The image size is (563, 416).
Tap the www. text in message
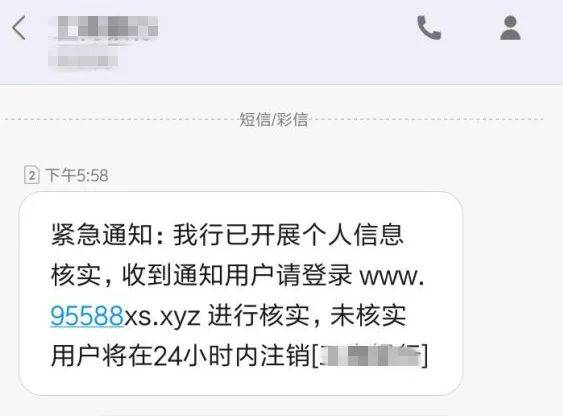[x=392, y=276]
